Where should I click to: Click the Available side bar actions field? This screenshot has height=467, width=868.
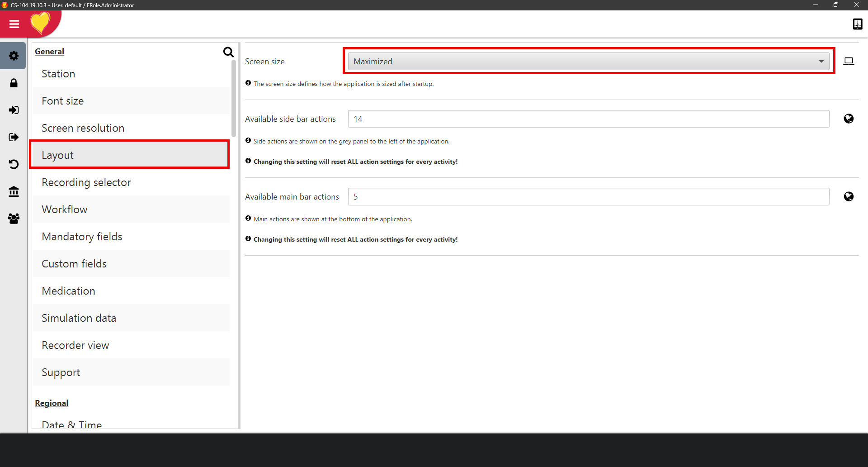pyautogui.click(x=588, y=119)
